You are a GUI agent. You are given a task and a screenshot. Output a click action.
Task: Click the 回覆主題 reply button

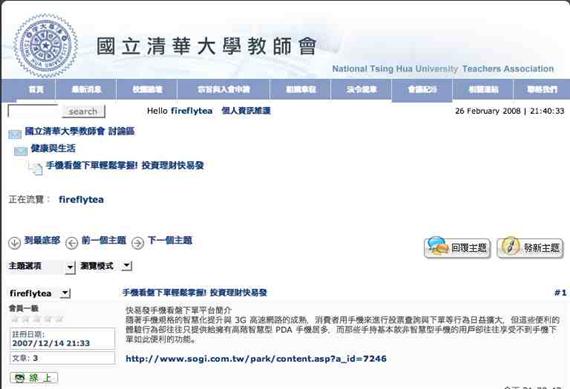coord(457,248)
